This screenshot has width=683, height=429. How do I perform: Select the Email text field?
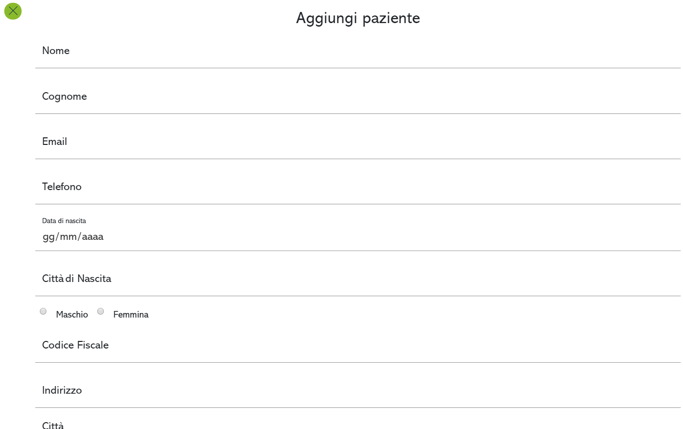coord(358,142)
